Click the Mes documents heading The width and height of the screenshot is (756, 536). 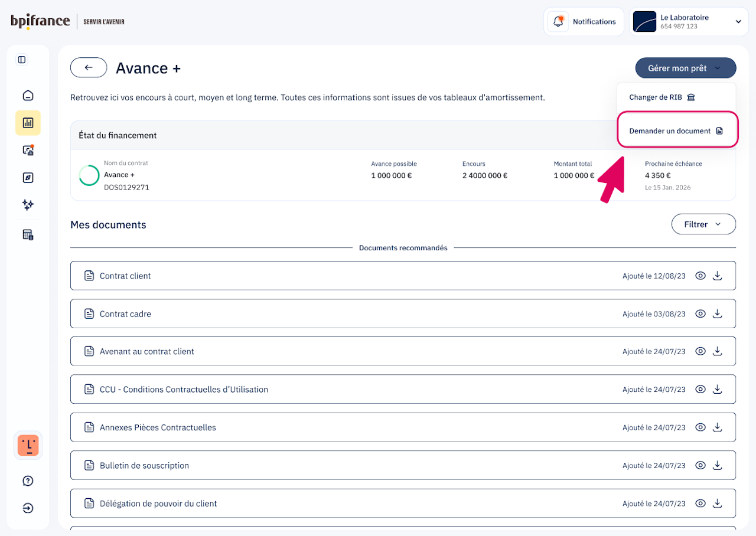(x=108, y=224)
